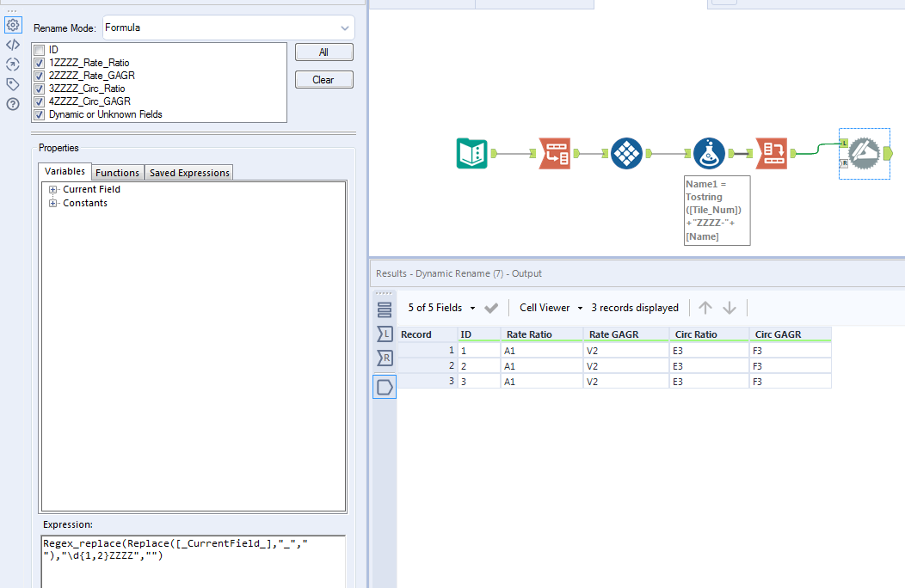Viewport: 905px width, 588px height.
Task: Toggle Dynamic or Unknown Fields checkbox
Action: pos(39,113)
